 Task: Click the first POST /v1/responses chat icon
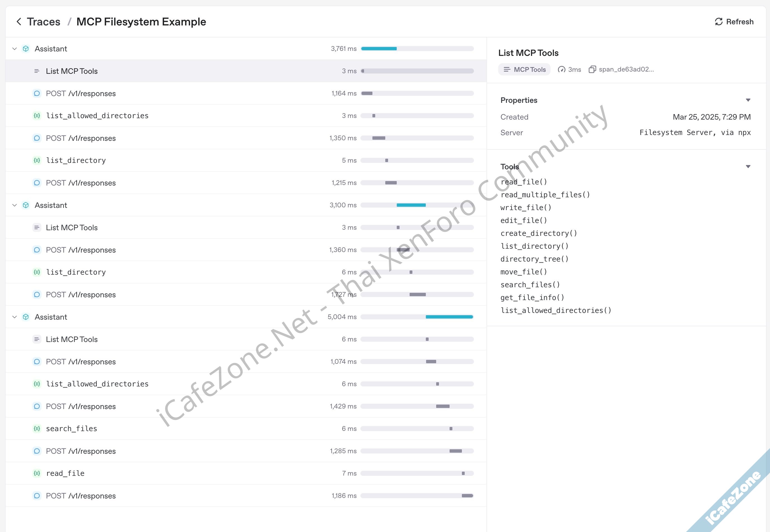[37, 93]
